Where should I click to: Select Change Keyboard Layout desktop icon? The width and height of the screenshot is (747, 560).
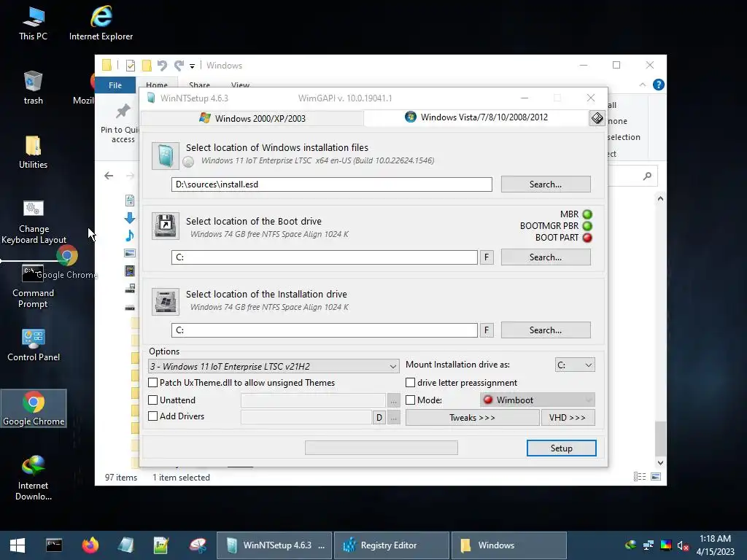tap(34, 222)
